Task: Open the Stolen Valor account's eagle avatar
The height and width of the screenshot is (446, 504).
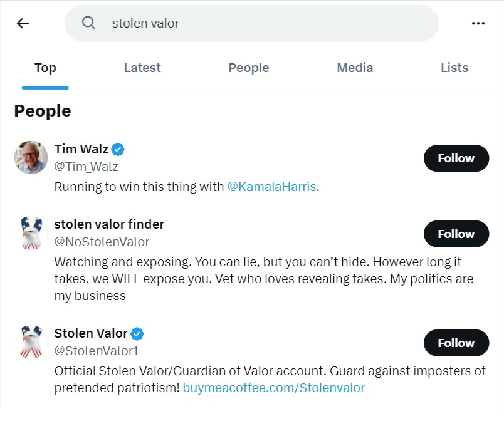Action: [x=31, y=342]
